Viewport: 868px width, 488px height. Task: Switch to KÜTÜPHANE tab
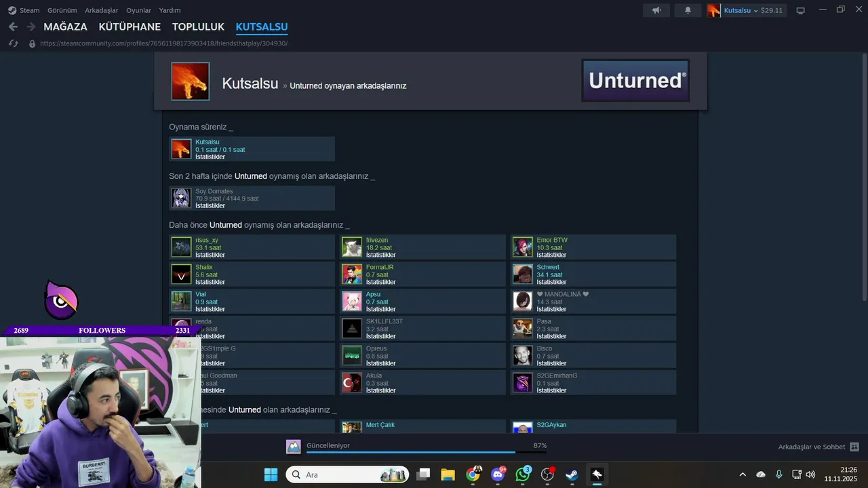(130, 27)
